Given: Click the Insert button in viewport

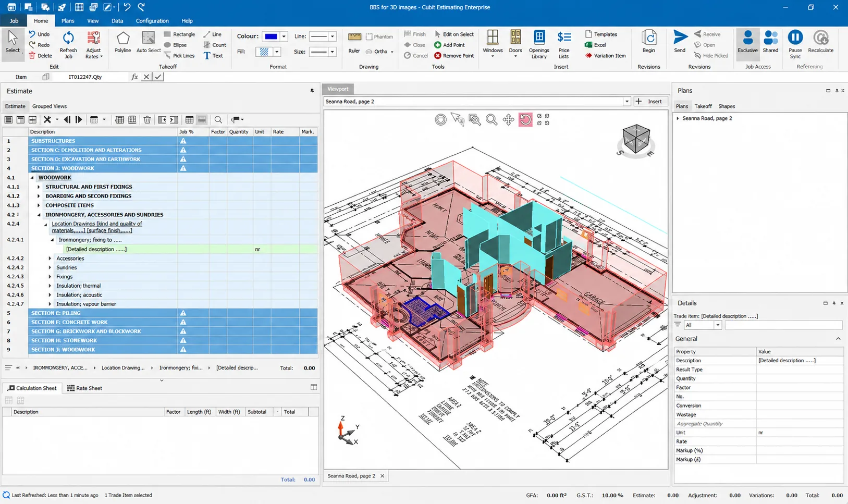Looking at the screenshot, I should [650, 102].
